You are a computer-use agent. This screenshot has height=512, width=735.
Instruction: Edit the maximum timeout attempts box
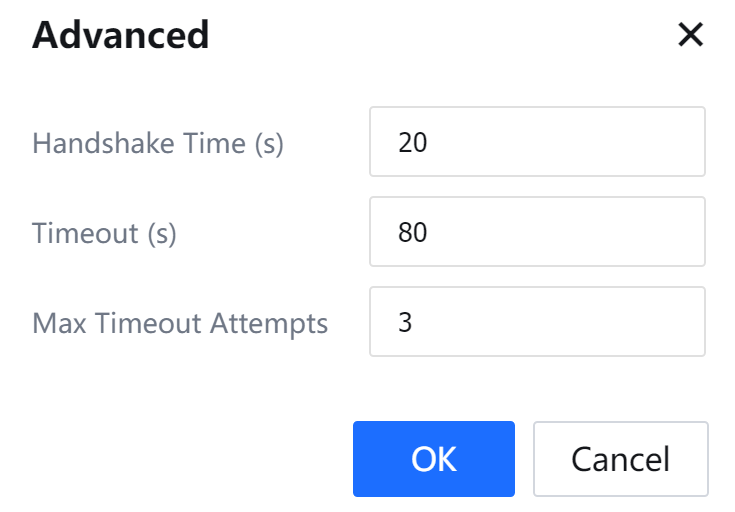tap(537, 322)
